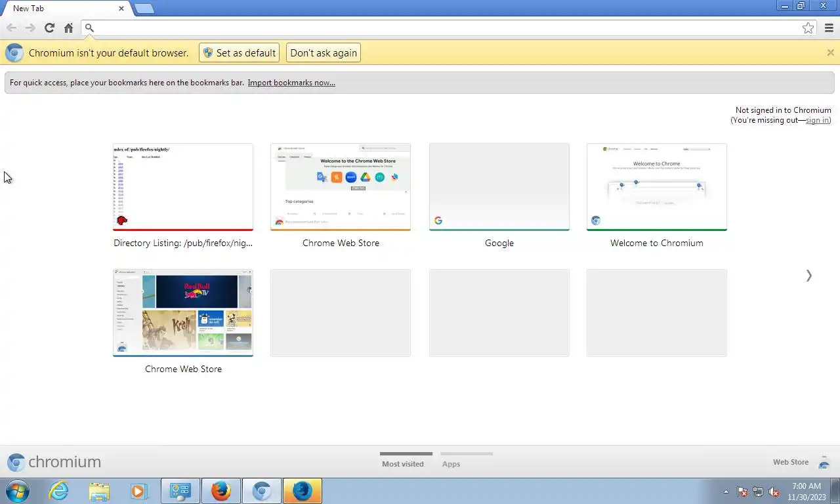Click the Welcome to Chromium caption text
This screenshot has height=504, width=840.
click(x=657, y=243)
